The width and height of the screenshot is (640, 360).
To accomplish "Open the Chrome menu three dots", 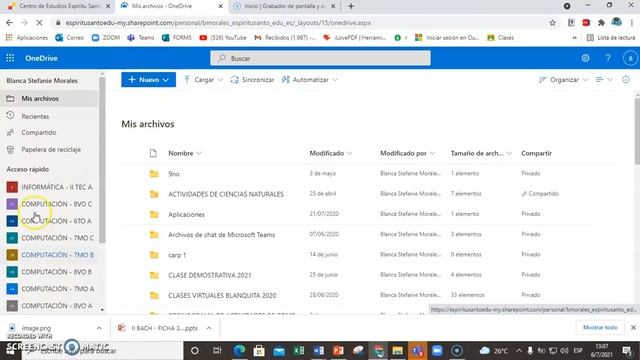I will (632, 23).
